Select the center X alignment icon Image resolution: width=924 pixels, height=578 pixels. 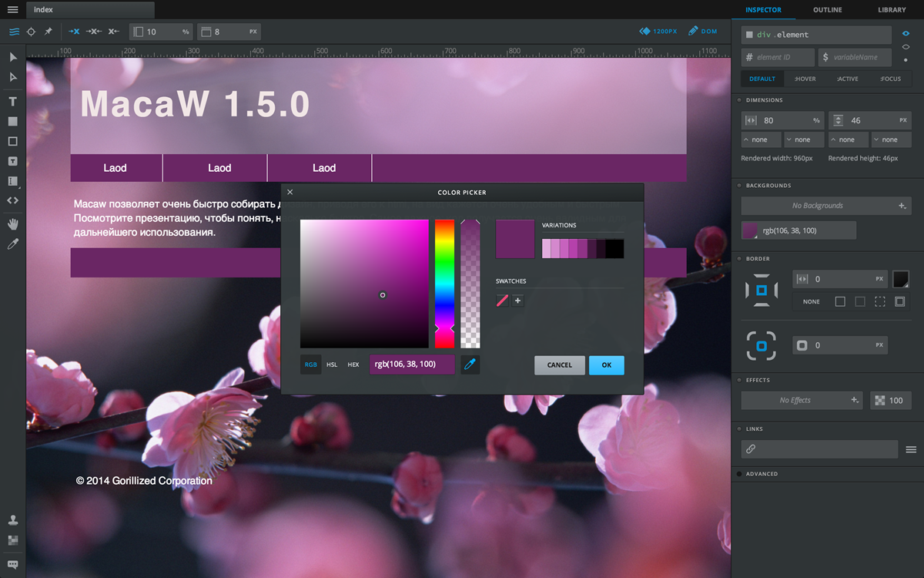point(94,32)
